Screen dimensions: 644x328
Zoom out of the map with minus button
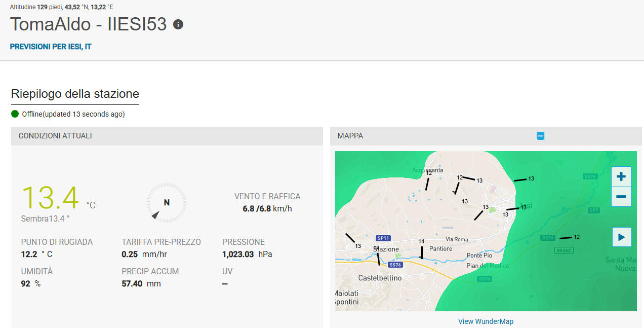pos(621,197)
